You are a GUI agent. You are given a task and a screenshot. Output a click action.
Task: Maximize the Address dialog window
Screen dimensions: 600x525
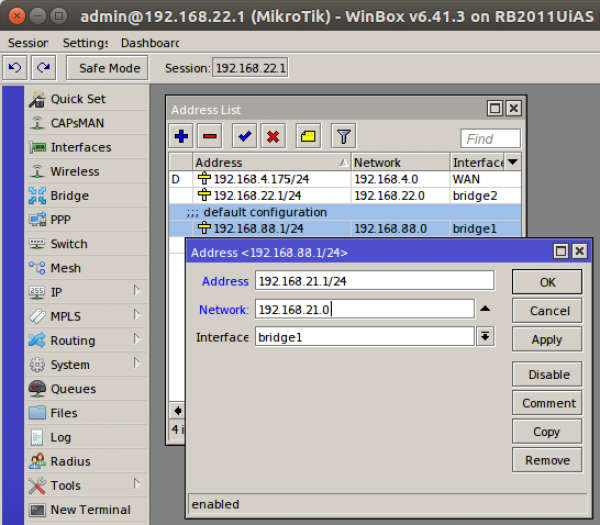click(x=561, y=251)
